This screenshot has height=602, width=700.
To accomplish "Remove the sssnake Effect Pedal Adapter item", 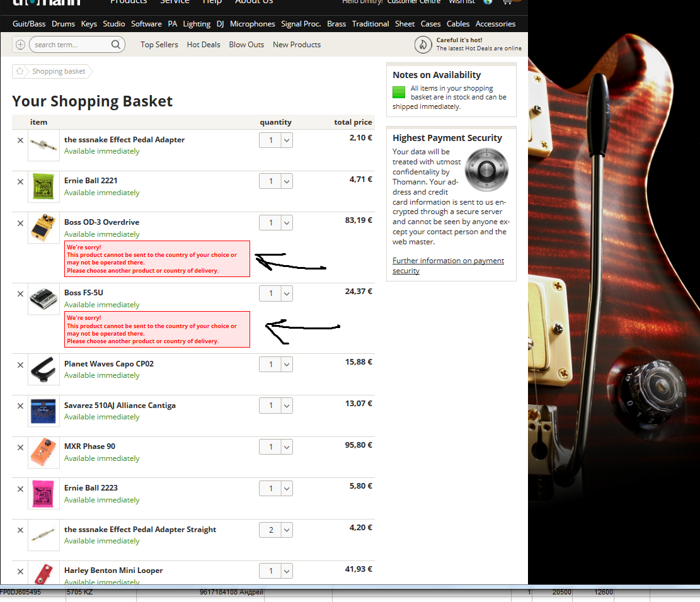I will pos(20,140).
